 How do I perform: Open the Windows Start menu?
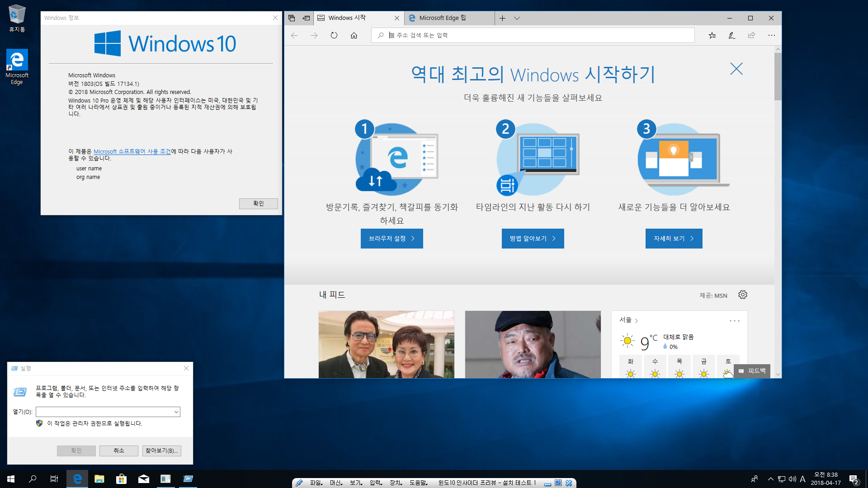11,479
